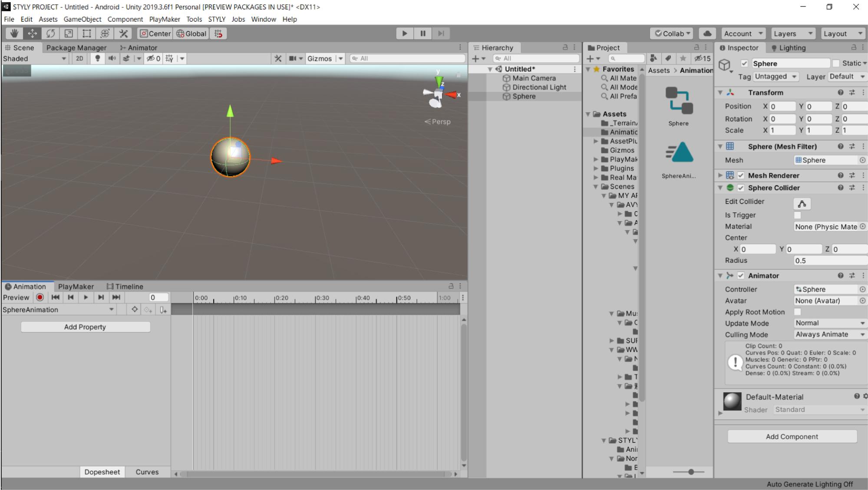Go to first animation keyframe

click(x=56, y=298)
